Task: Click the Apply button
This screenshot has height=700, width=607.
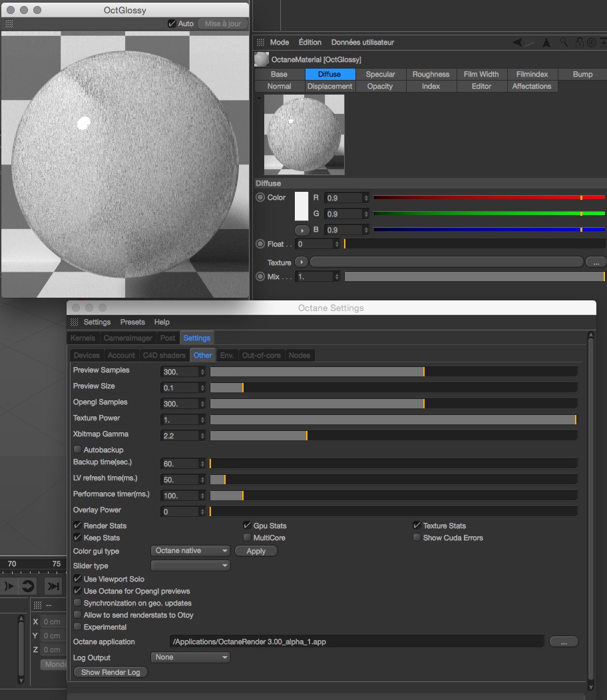Action: (256, 551)
